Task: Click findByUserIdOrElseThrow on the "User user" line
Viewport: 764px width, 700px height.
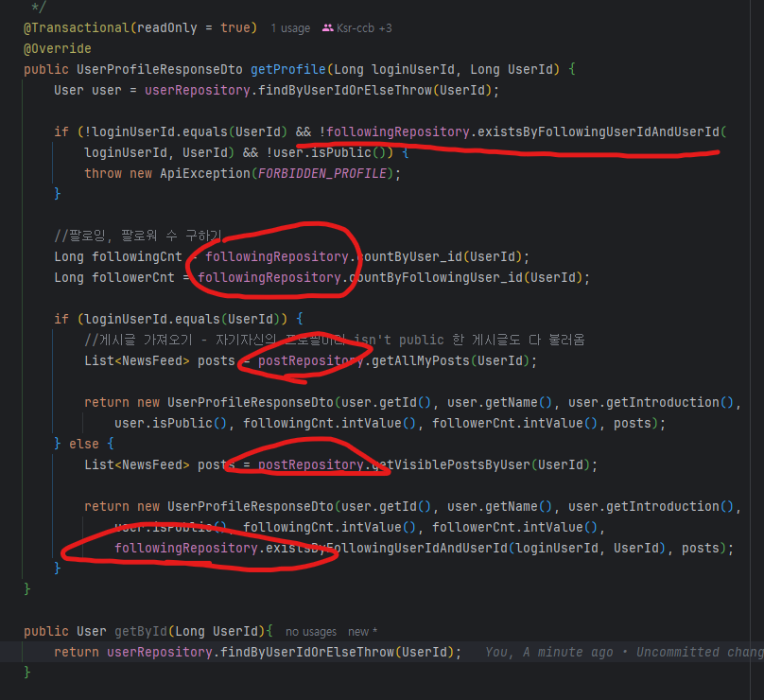Action: coord(344,91)
